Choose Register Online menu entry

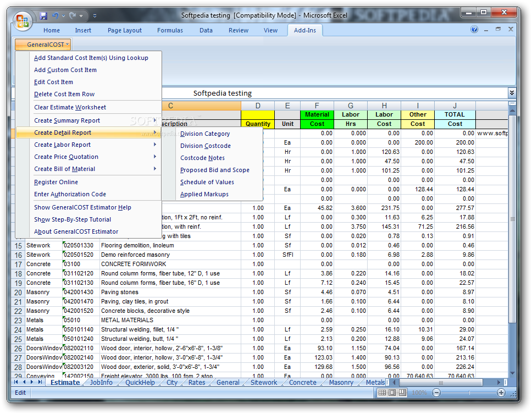pyautogui.click(x=56, y=182)
